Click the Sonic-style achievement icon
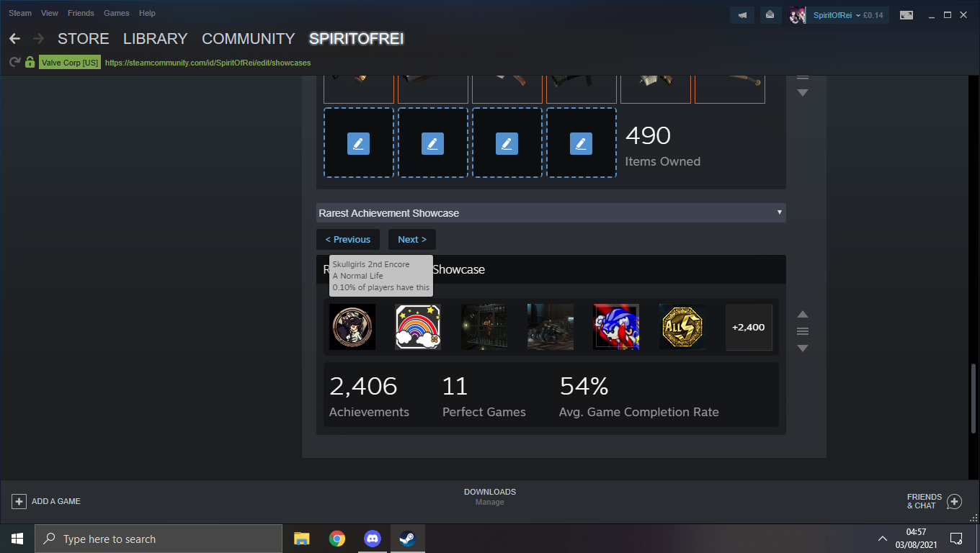The width and height of the screenshot is (980, 553). coord(616,326)
